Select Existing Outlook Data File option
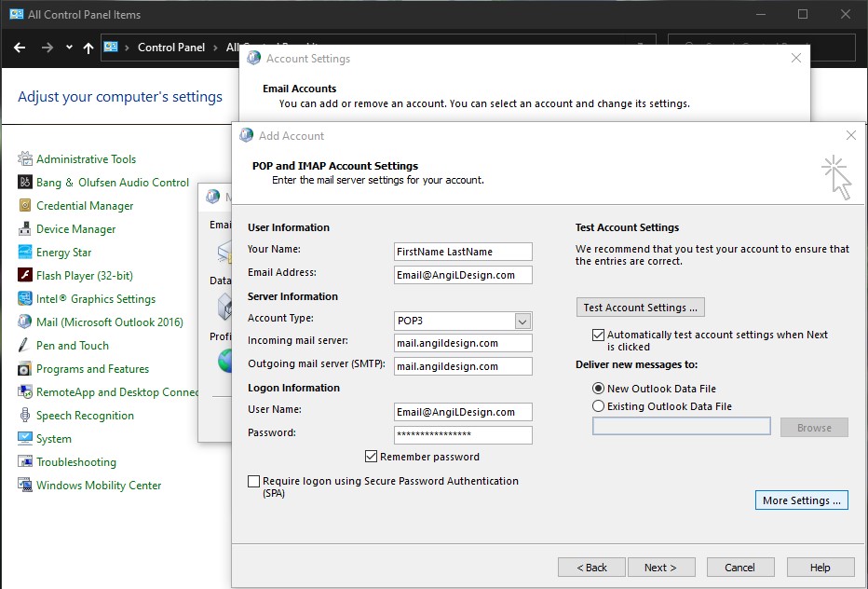Screen dimensions: 868x589 point(598,406)
